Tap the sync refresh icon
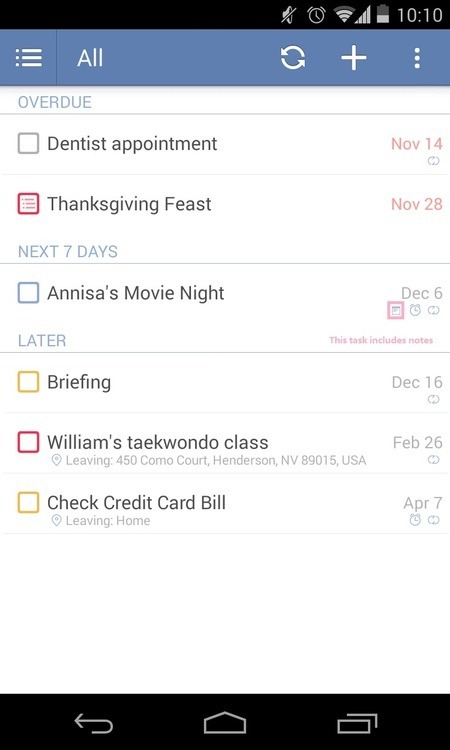Screen dimensions: 450x750 [x=293, y=58]
